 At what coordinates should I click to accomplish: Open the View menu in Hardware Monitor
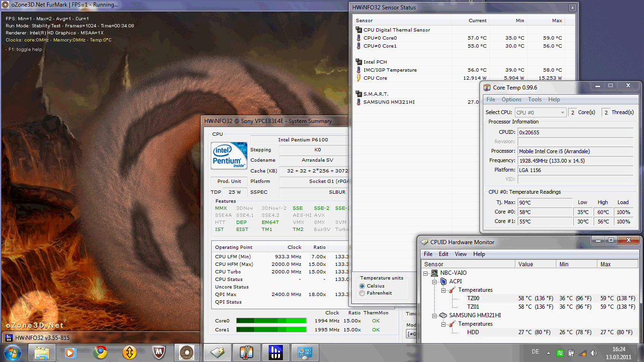point(461,254)
